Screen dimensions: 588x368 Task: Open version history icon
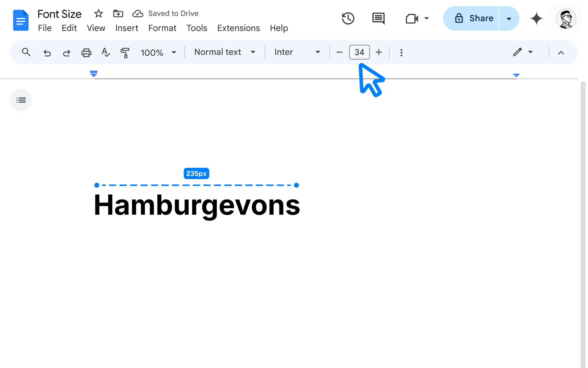(348, 18)
